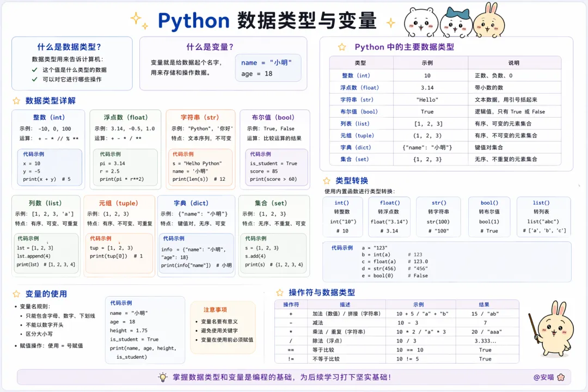Image resolution: width=588 pixels, height=392 pixels.
Task: Click the bullet 变量名要有意义
Action: click(x=219, y=321)
